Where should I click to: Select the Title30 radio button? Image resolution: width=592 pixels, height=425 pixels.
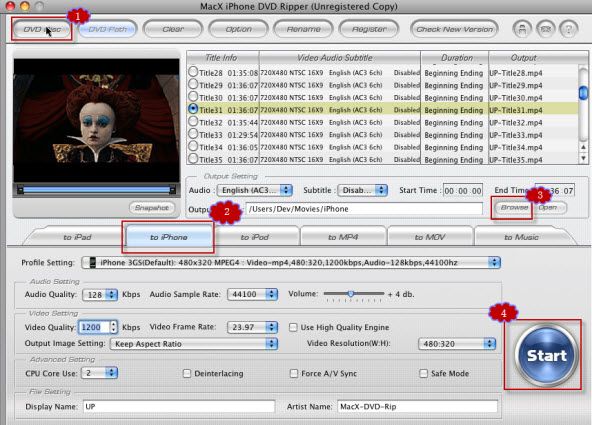click(193, 96)
